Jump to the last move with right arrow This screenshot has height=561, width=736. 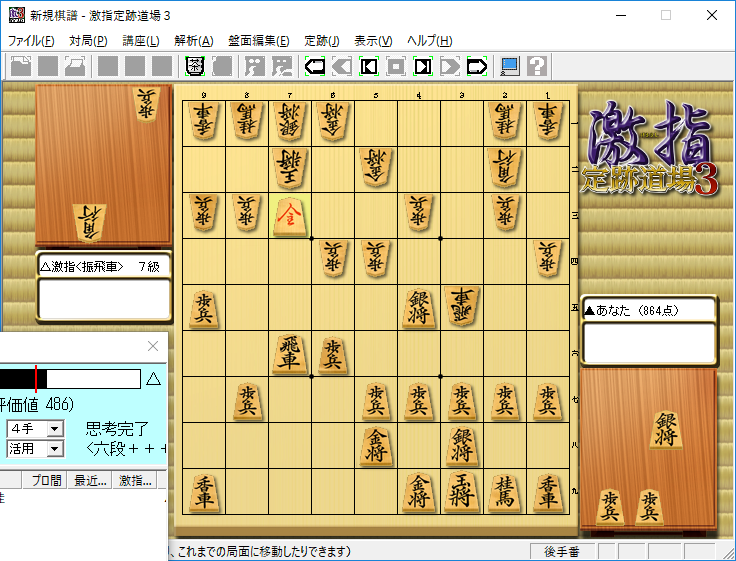[x=477, y=66]
